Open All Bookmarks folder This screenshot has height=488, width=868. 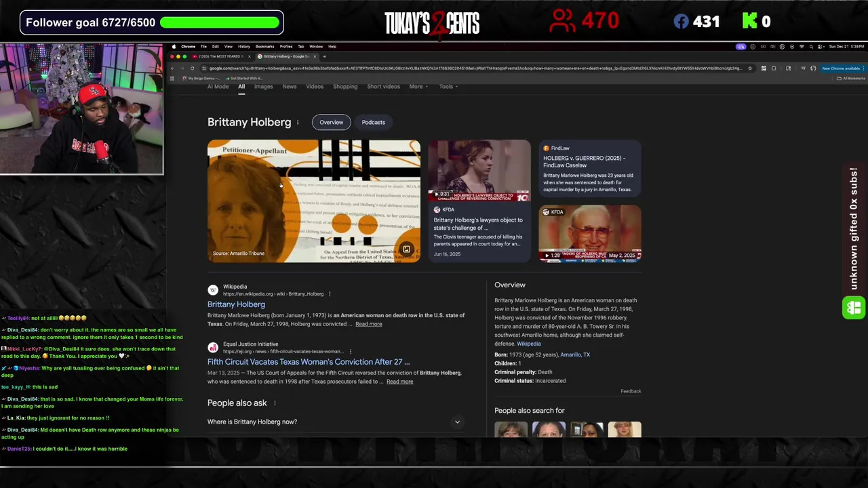852,78
